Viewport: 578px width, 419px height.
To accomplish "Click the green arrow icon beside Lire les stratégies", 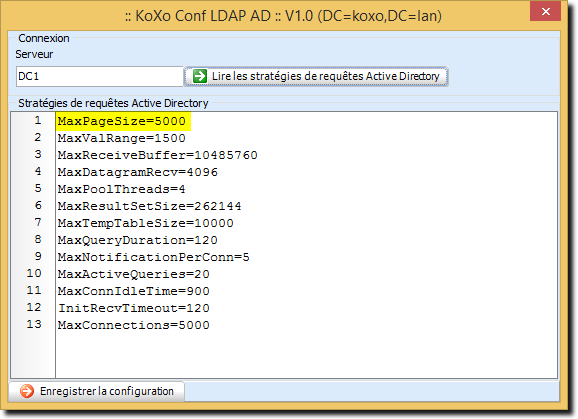I will [200, 76].
